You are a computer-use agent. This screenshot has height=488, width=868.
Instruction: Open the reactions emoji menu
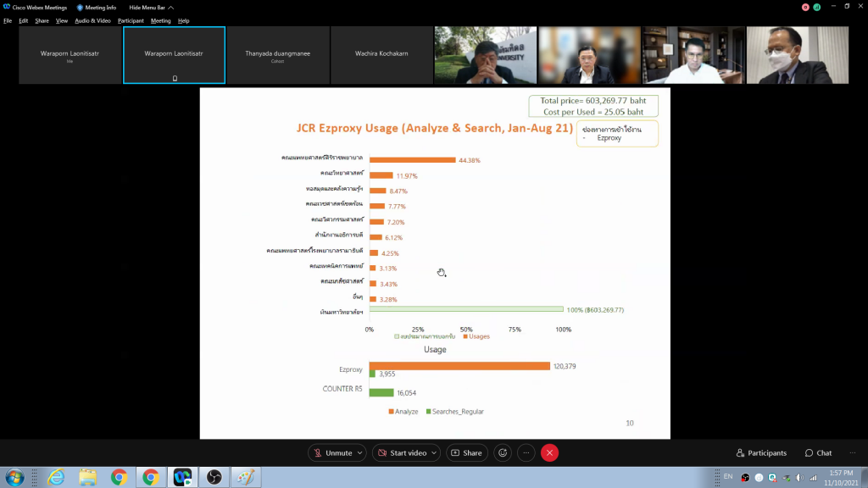(x=503, y=453)
